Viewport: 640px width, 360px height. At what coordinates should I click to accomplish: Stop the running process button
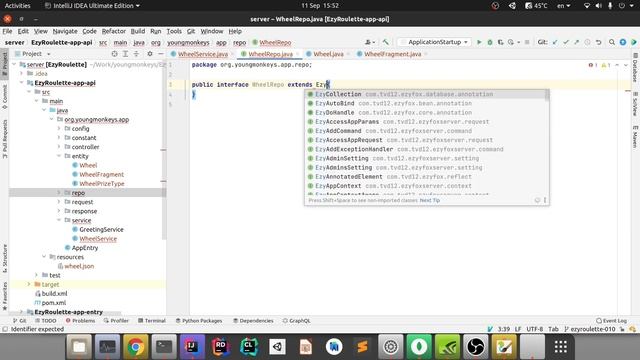(x=527, y=42)
